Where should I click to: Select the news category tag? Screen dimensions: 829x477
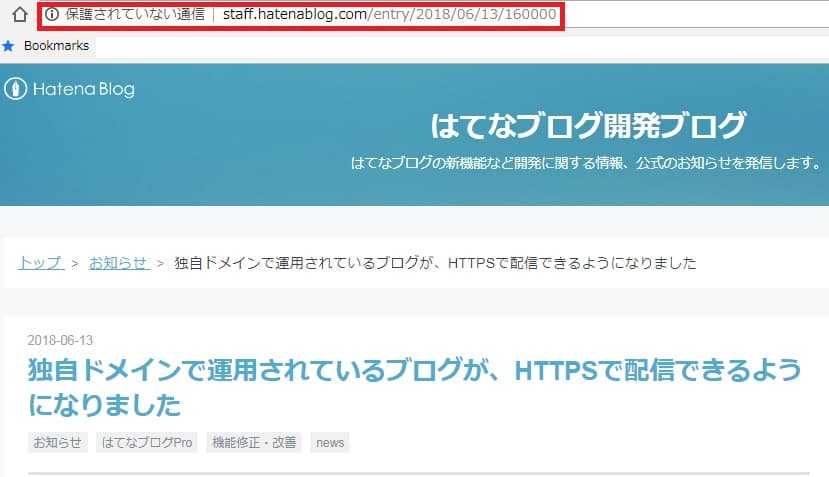pyautogui.click(x=330, y=442)
